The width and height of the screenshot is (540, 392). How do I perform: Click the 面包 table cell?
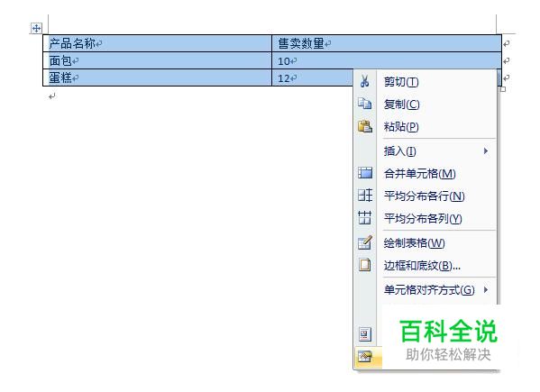tap(158, 60)
